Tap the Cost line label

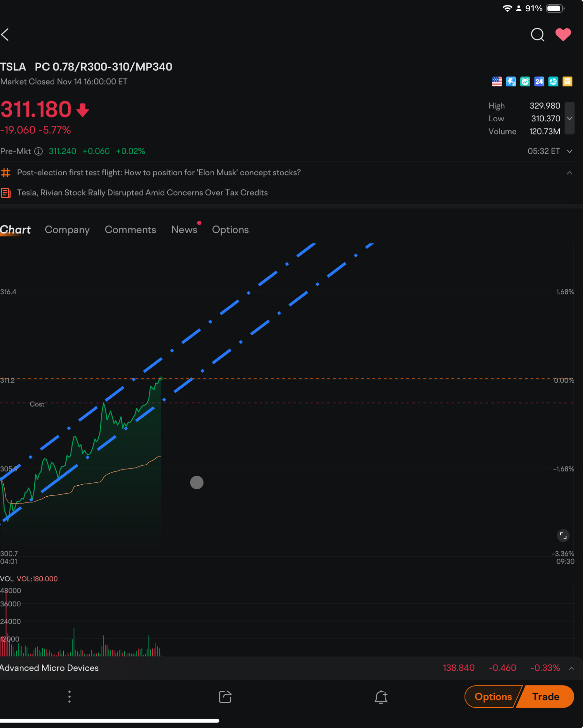[37, 404]
